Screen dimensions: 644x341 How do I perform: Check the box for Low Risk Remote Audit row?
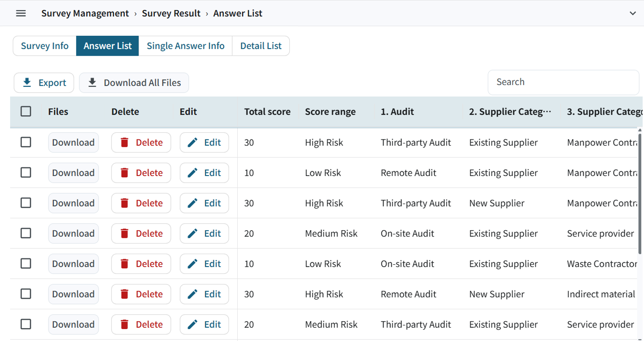tap(26, 172)
